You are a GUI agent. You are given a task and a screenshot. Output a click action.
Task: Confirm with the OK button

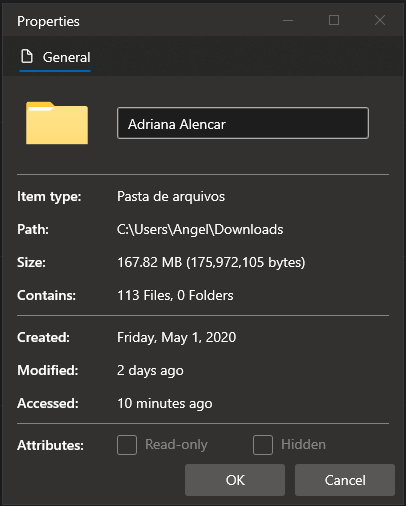click(235, 480)
